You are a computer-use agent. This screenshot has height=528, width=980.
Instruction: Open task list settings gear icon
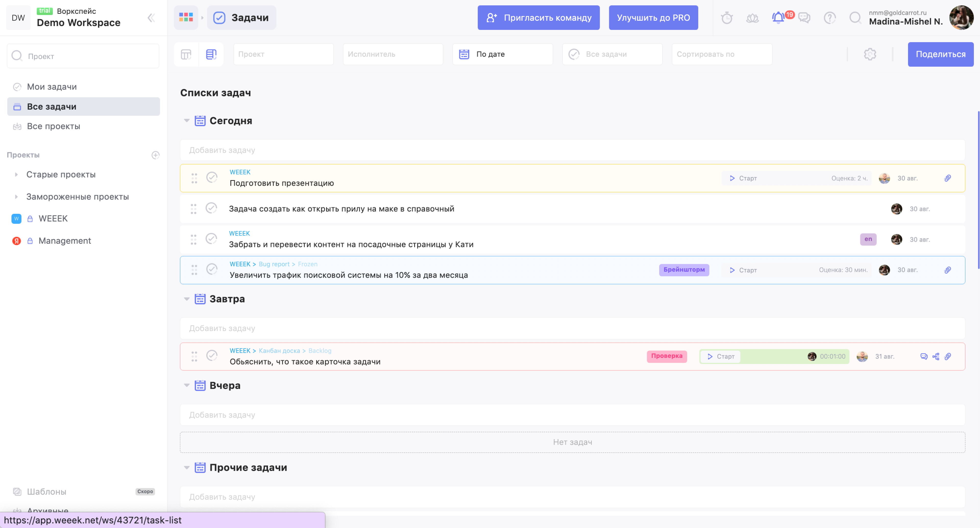pos(870,54)
